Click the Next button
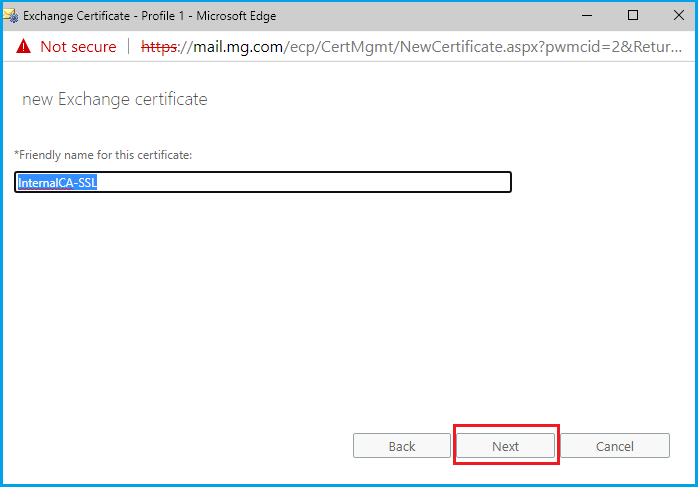This screenshot has width=698, height=487. coord(505,446)
